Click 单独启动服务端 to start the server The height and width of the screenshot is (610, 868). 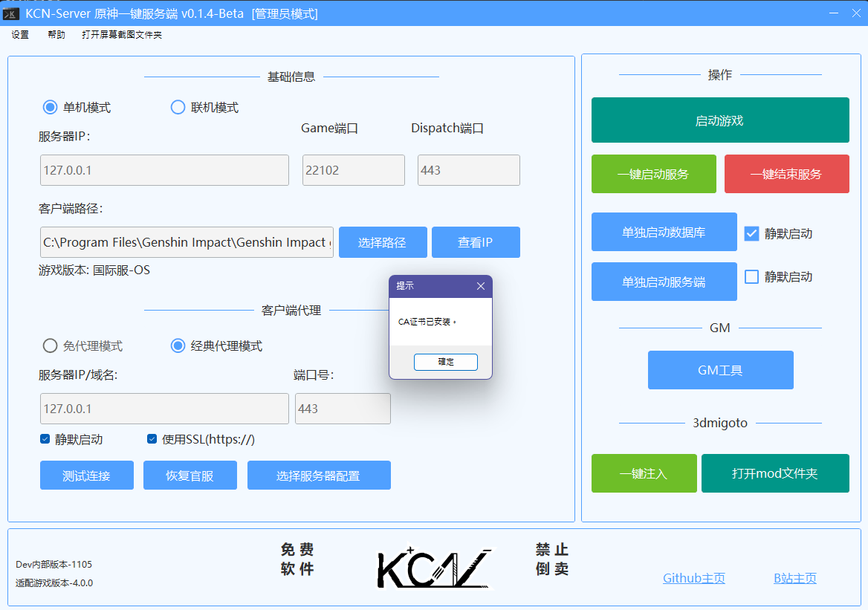point(664,281)
